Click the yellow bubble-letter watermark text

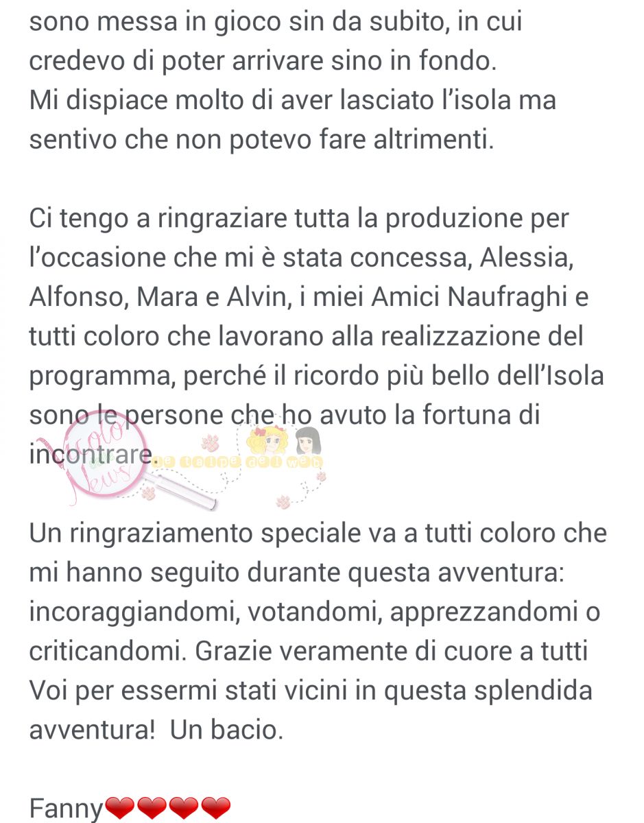point(238,462)
